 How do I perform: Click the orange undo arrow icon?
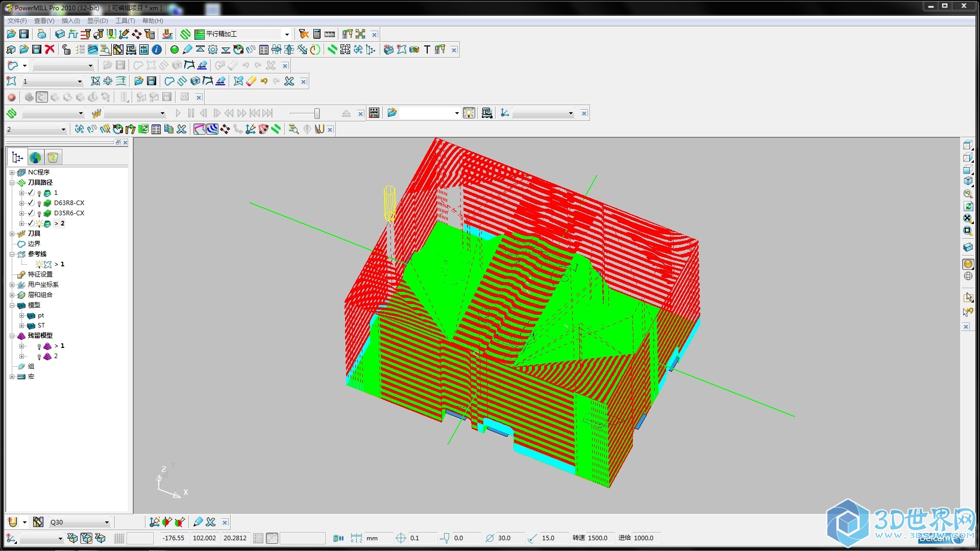click(x=264, y=81)
